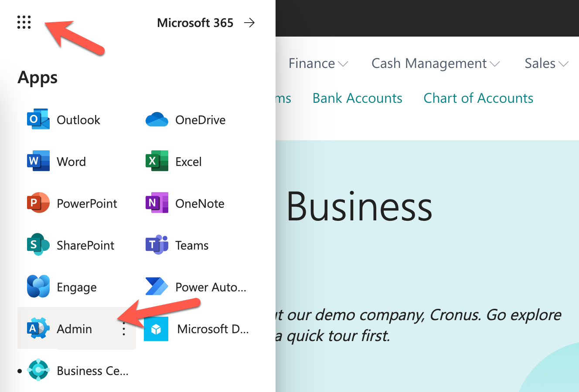Go to Microsoft 365 arrow link

coord(206,23)
